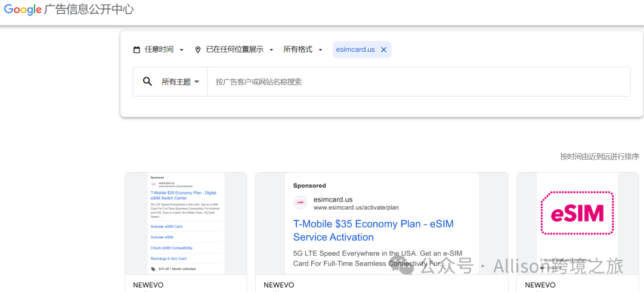Viewport: 644px width, 292px height.
Task: Click 'www.esimcard.us/activate/plan' URL in middle ad
Action: [x=356, y=207]
